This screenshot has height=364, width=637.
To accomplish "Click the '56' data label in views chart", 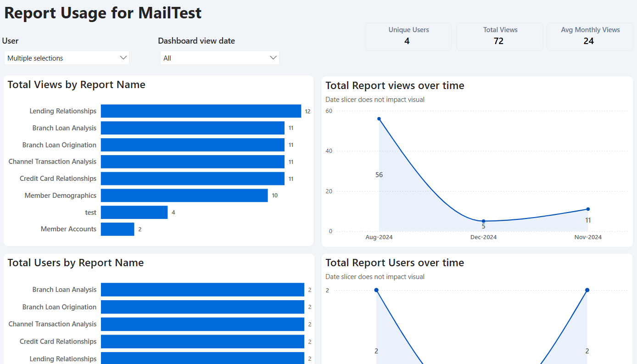I will (x=379, y=175).
